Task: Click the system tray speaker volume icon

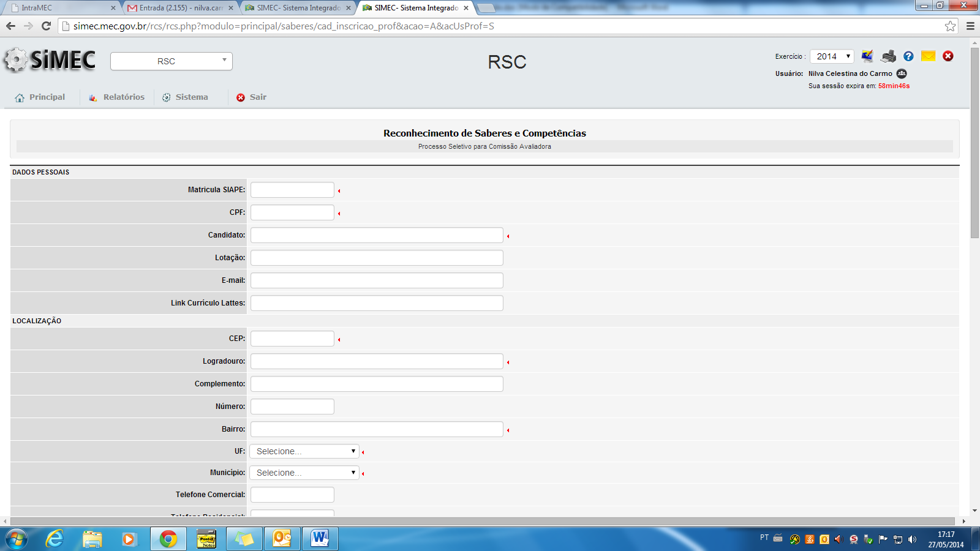Action: pos(912,539)
